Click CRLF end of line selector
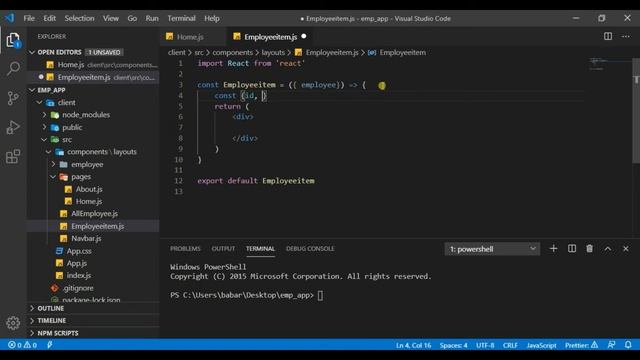Screen dimensions: 640x360 coord(510,345)
